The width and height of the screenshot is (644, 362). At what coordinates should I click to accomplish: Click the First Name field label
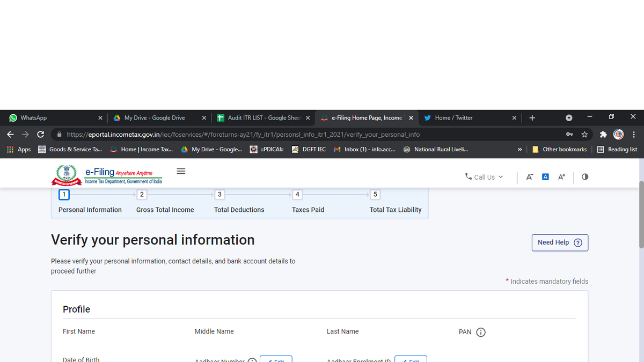point(79,331)
